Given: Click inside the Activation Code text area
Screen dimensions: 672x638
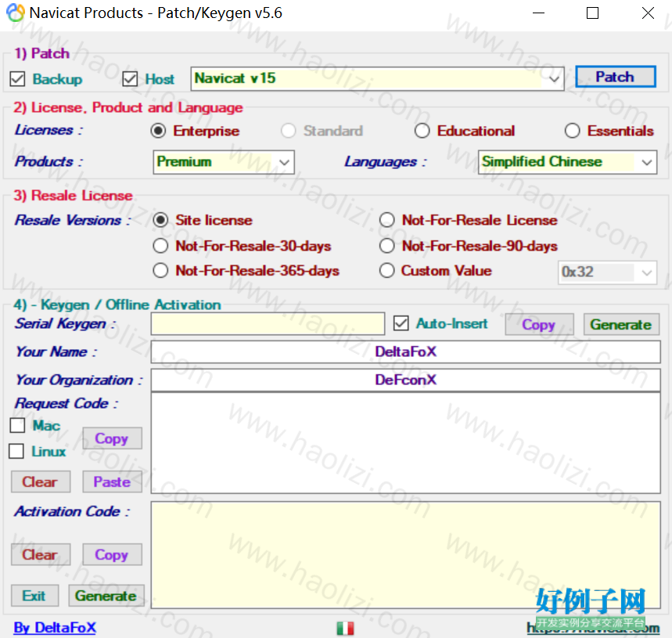Looking at the screenshot, I should [x=405, y=555].
